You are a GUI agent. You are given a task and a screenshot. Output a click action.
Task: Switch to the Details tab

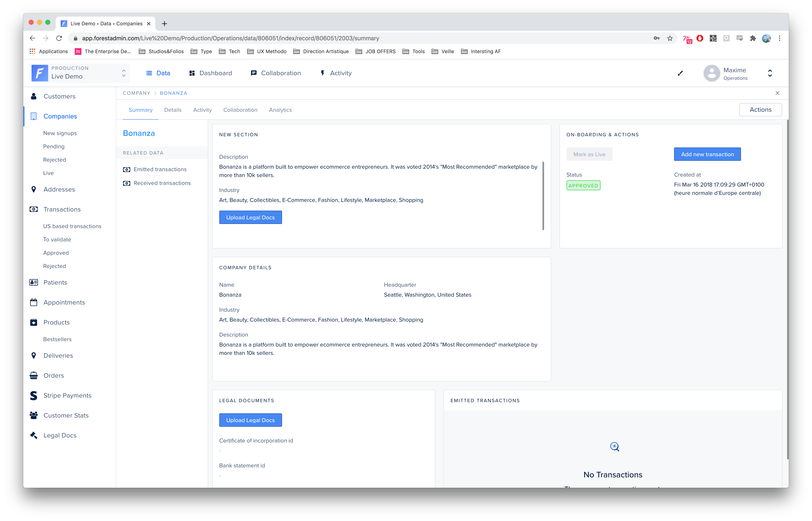(x=173, y=110)
